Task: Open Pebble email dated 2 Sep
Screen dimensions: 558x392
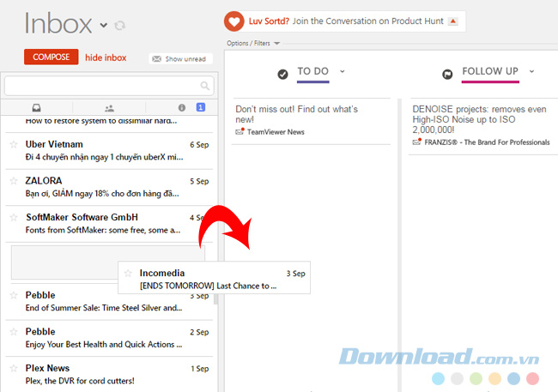Action: (x=109, y=338)
